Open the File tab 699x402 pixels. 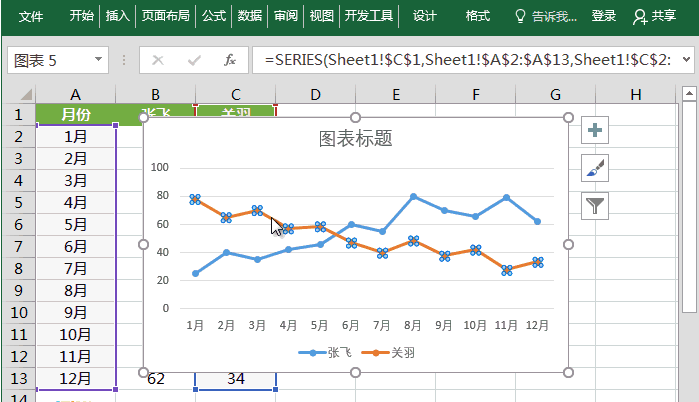[31, 16]
